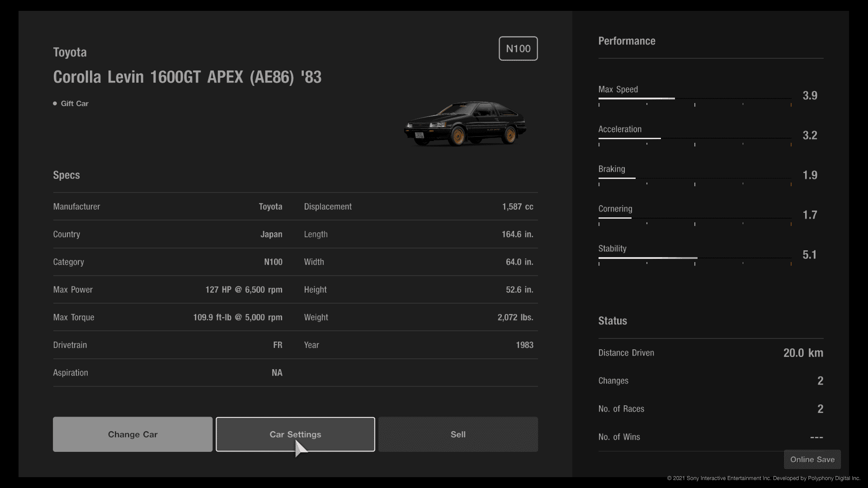
Task: Click the Max Torque row label
Action: coord(74,317)
